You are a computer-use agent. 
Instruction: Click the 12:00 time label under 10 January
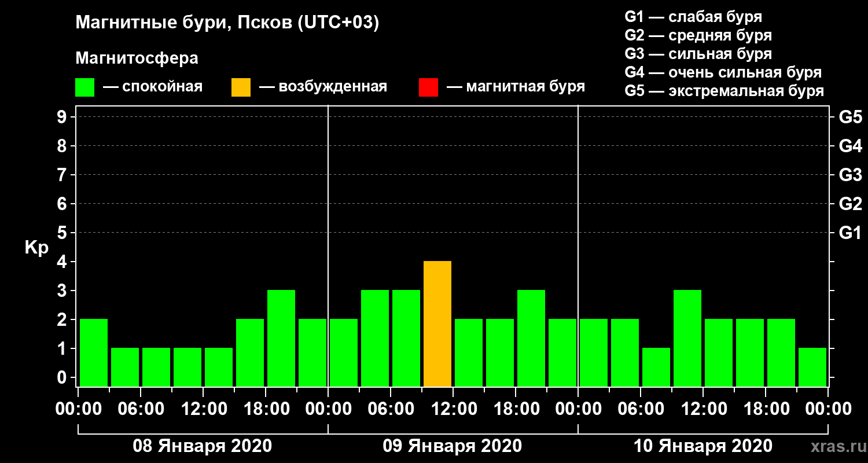703,409
